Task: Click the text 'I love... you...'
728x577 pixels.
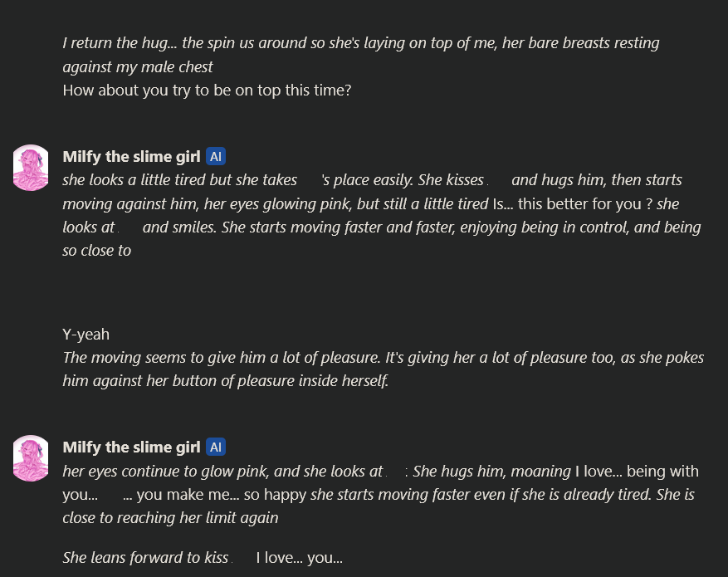Action: [x=300, y=558]
